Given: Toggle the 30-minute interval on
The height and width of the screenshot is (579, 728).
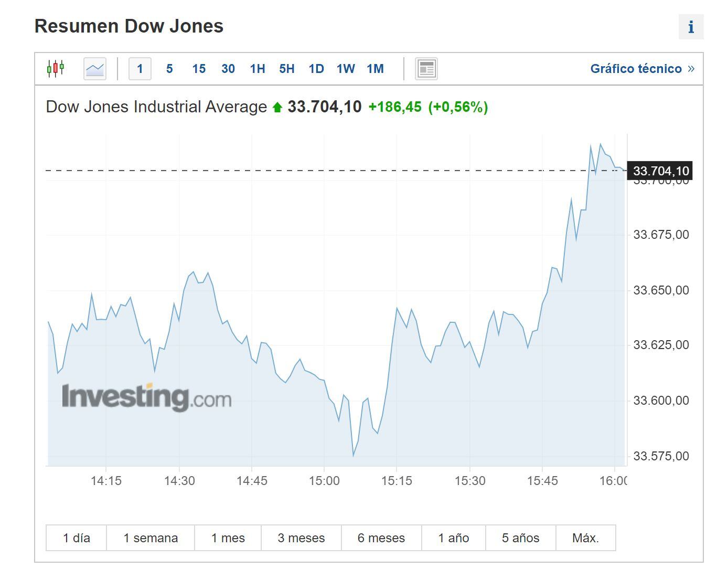Looking at the screenshot, I should coord(228,68).
